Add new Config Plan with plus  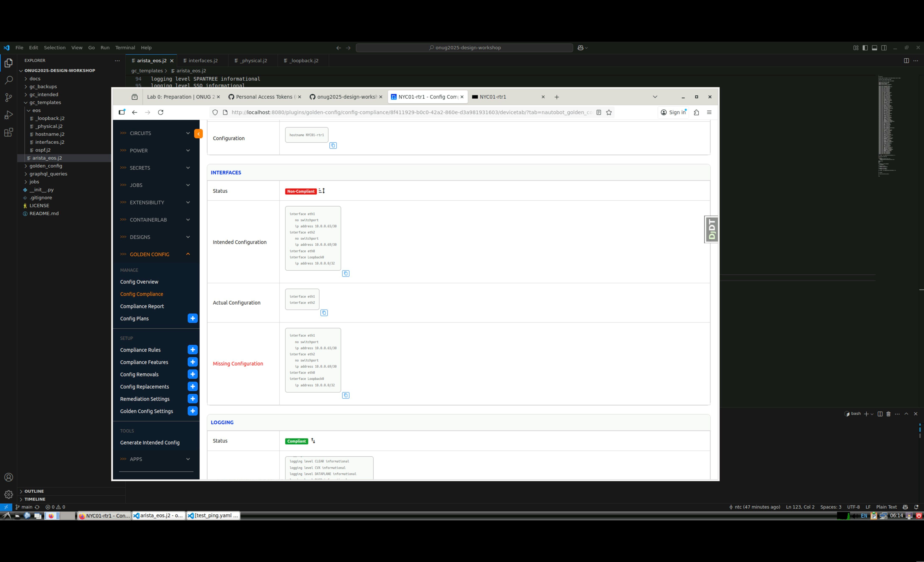(192, 318)
